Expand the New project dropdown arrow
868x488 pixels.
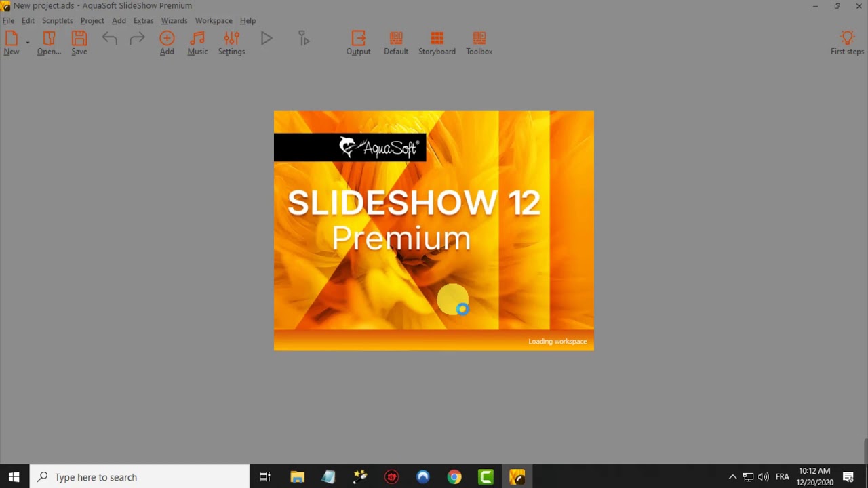point(28,43)
